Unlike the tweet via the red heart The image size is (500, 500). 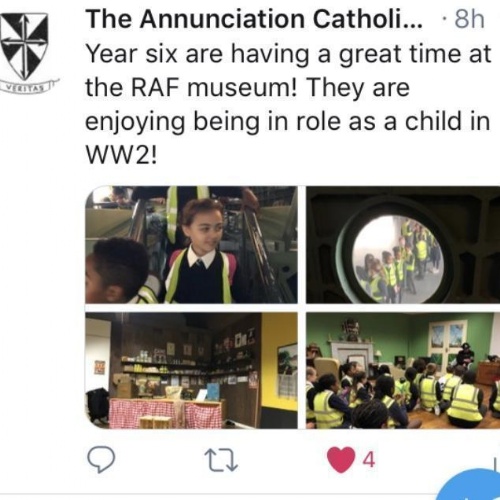click(x=341, y=460)
